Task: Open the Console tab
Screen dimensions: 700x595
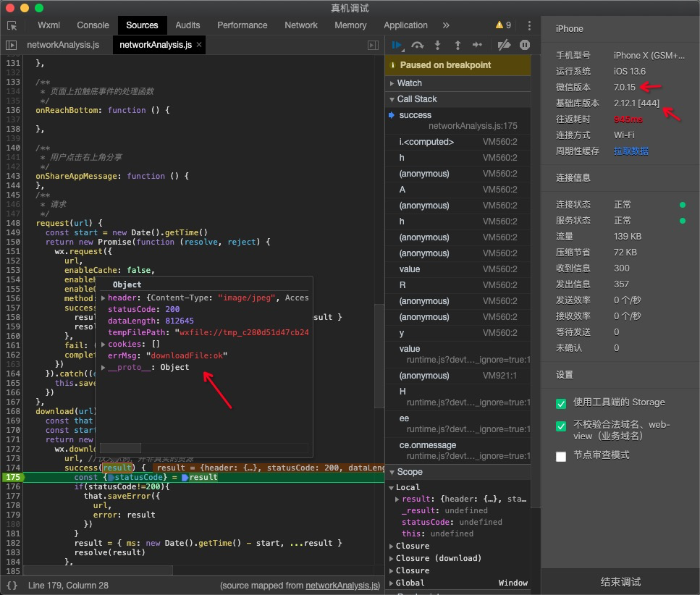Action: (x=93, y=25)
